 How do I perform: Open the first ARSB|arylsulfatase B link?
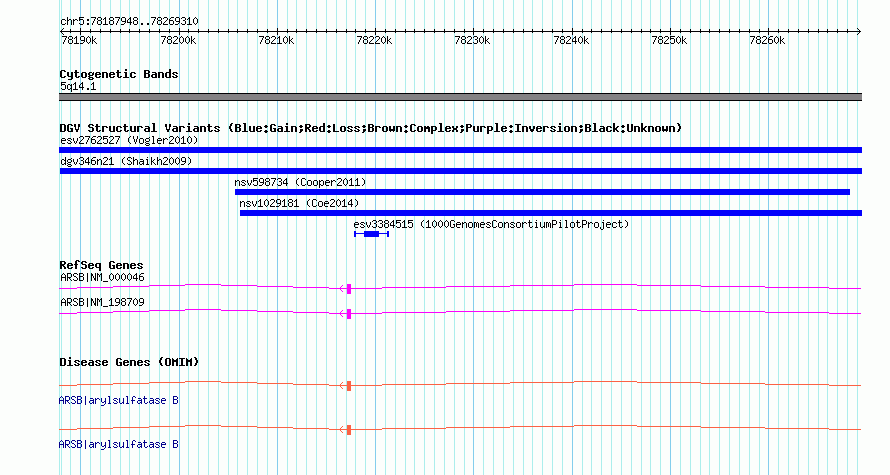coord(118,401)
